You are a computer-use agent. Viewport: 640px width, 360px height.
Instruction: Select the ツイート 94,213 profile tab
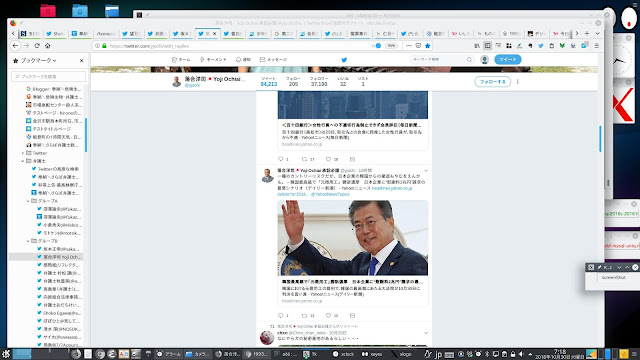point(269,82)
